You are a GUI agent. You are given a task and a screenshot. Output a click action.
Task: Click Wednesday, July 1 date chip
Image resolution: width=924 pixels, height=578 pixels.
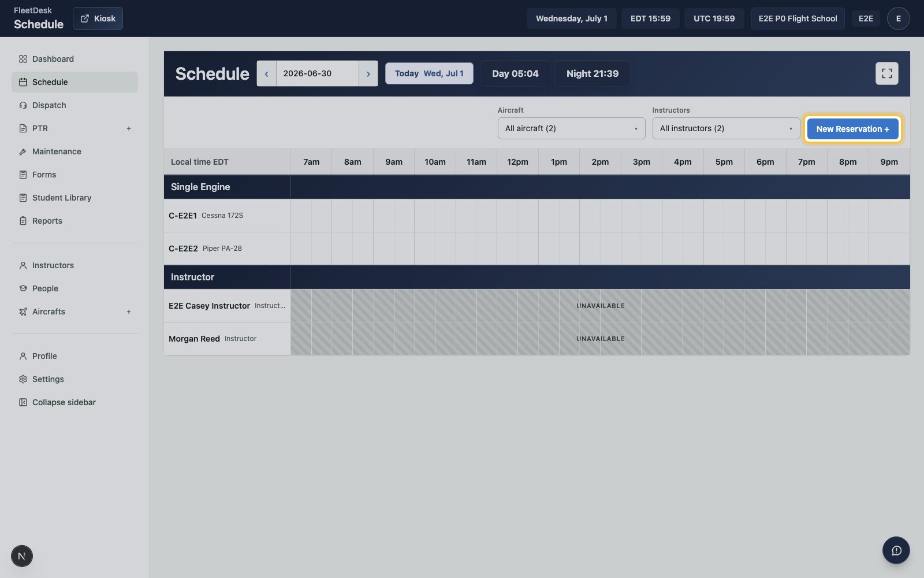(x=571, y=18)
